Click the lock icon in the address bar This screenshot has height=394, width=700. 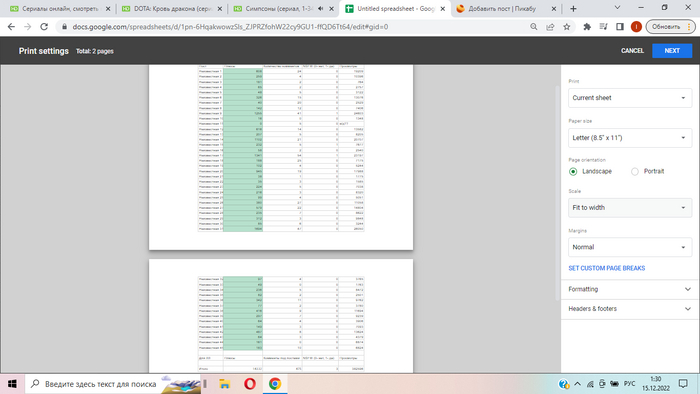tap(64, 27)
